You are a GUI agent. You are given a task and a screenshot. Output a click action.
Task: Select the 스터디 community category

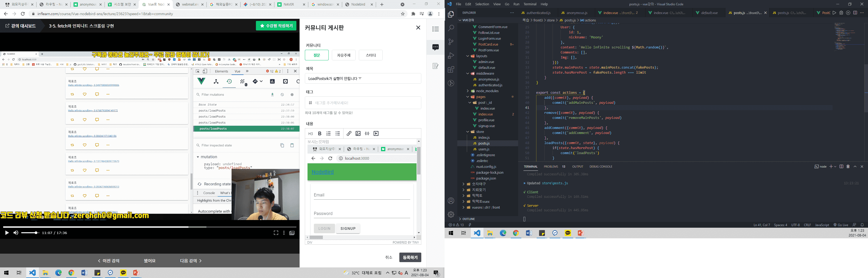coord(371,55)
